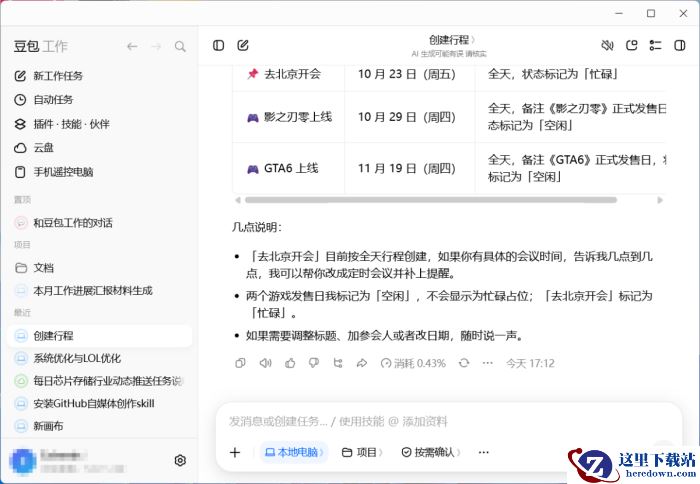This screenshot has width=700, height=484.
Task: Play the reply aloud with speaker icon
Action: click(x=266, y=363)
